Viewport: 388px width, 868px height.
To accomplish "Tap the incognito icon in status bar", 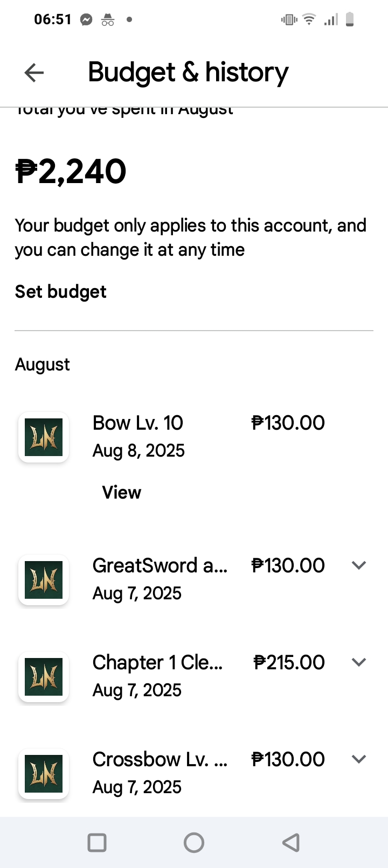I will pos(108,20).
